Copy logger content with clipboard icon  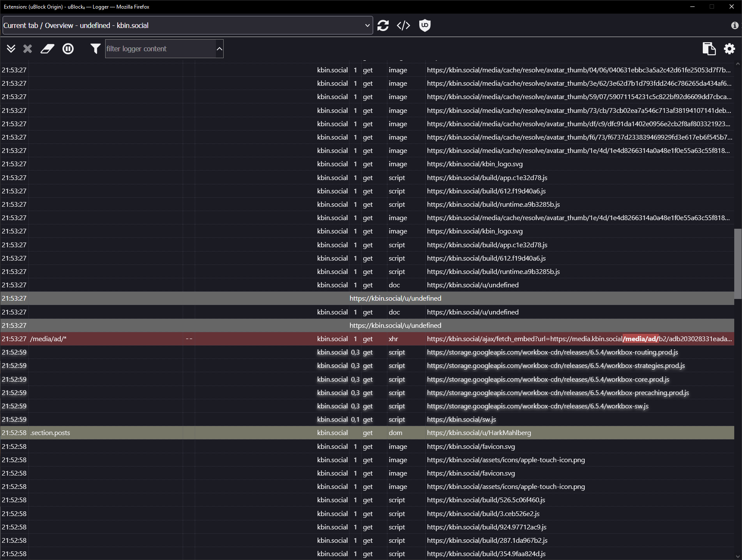click(709, 49)
